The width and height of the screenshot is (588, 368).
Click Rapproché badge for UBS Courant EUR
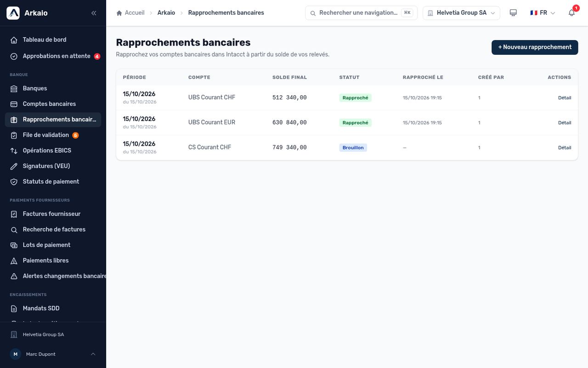click(x=356, y=123)
